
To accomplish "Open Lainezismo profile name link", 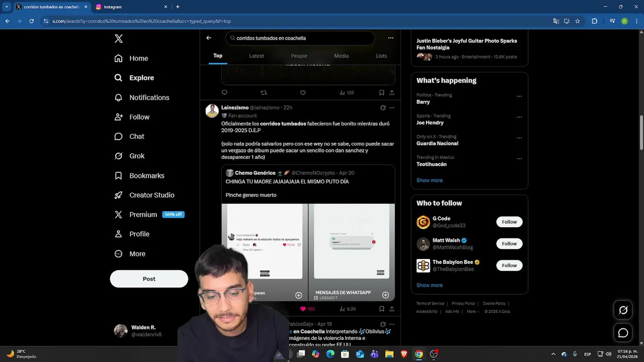I will coord(235,108).
